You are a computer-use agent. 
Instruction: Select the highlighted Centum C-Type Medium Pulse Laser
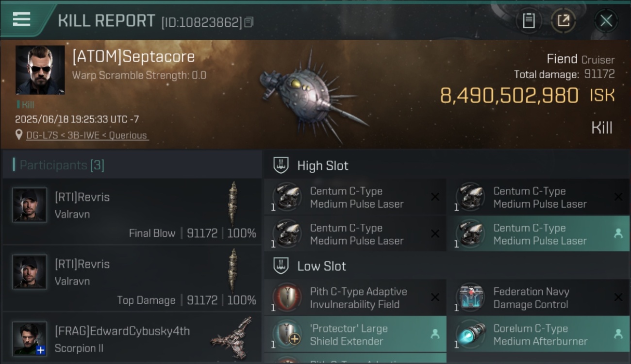(538, 234)
